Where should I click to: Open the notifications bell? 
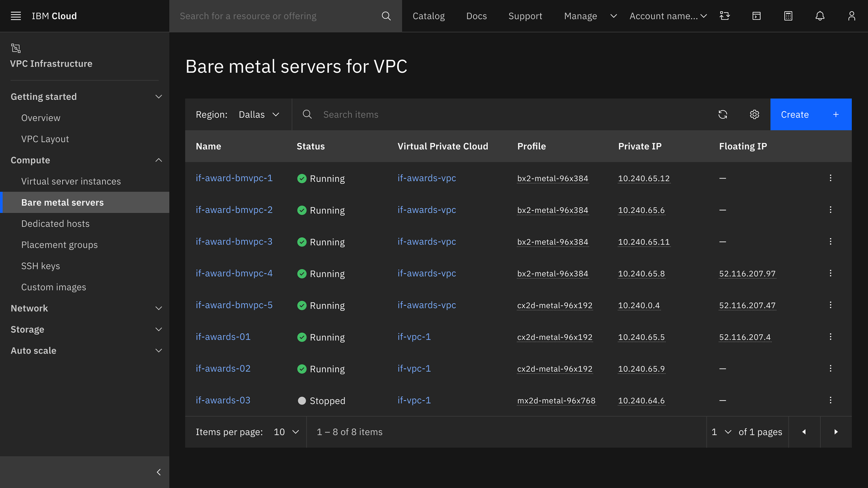tap(820, 16)
